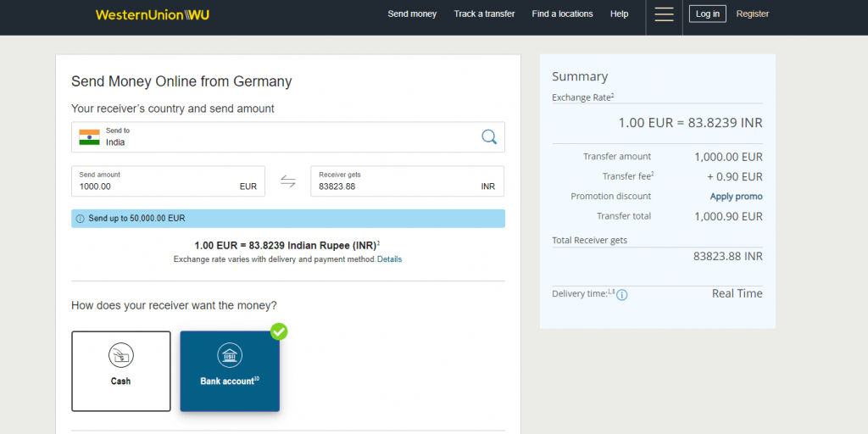
Task: Click the EUR currency label in Send amount
Action: (248, 186)
